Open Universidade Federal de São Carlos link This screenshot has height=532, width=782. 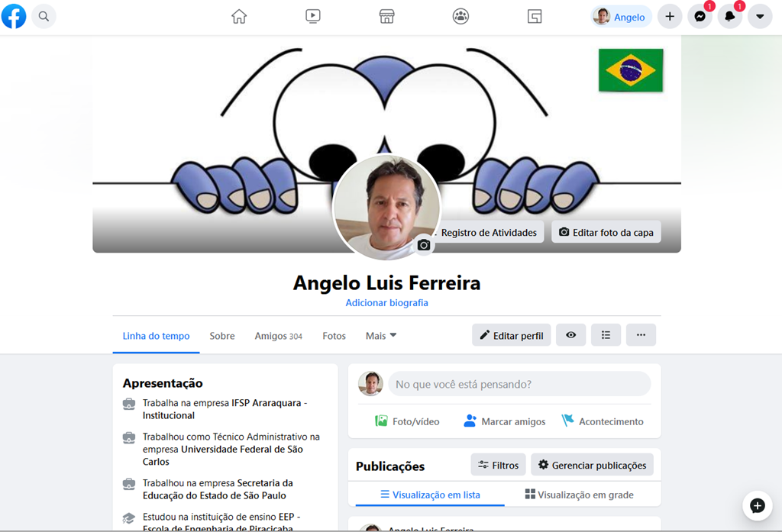click(x=222, y=455)
